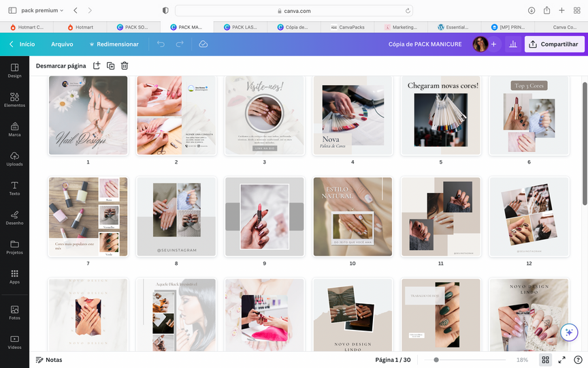This screenshot has width=588, height=368.
Task: Open the Desenho drawing tool
Action: pos(14,216)
